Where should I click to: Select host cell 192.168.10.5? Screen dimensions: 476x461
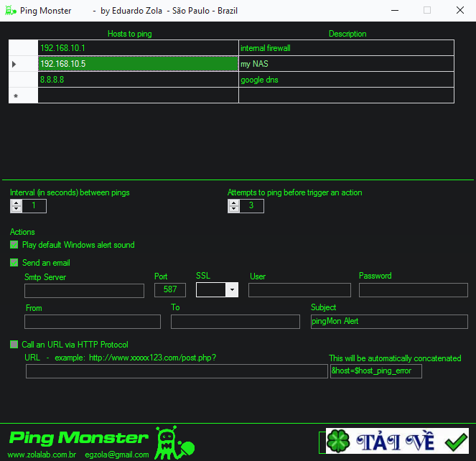coord(138,64)
